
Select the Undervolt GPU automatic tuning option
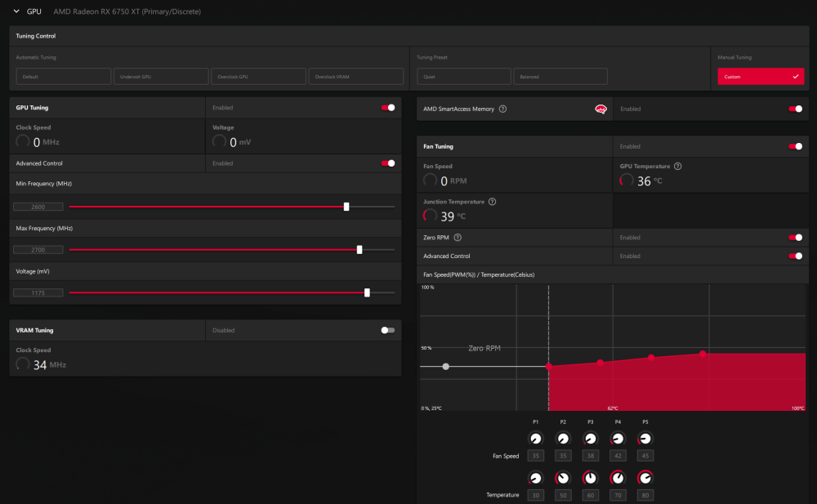161,76
